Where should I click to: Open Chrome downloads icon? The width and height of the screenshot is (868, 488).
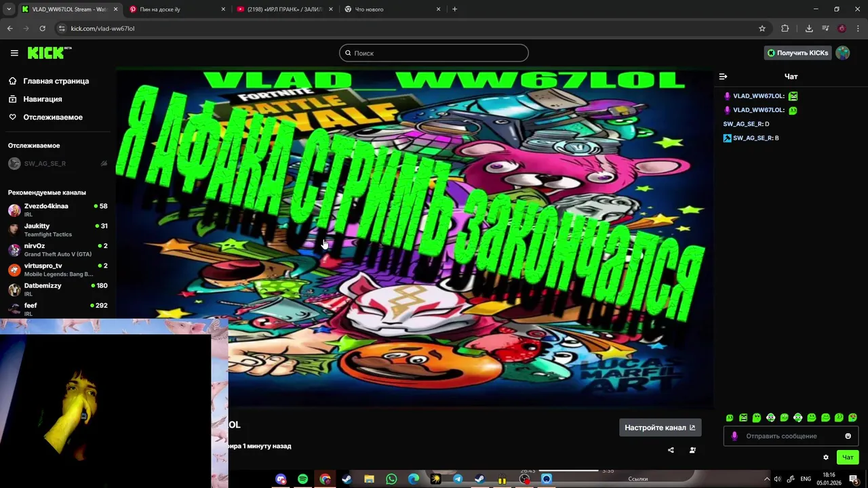coord(809,28)
